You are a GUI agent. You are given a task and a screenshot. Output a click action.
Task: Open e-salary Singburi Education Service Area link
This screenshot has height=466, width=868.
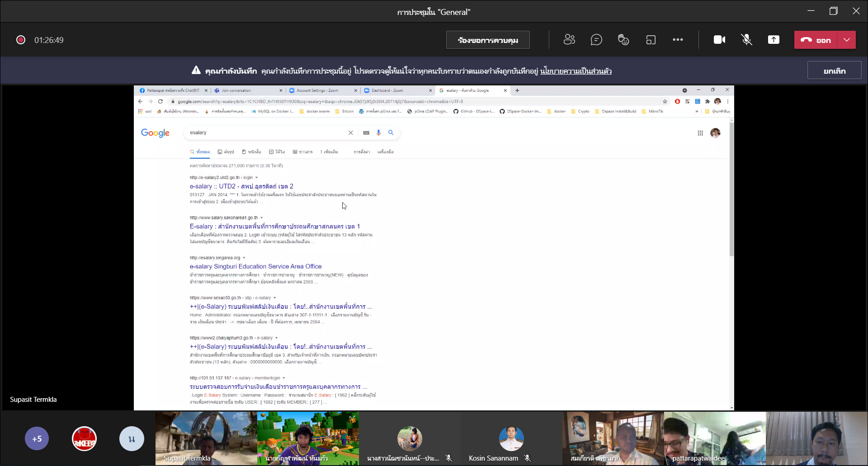coord(255,266)
